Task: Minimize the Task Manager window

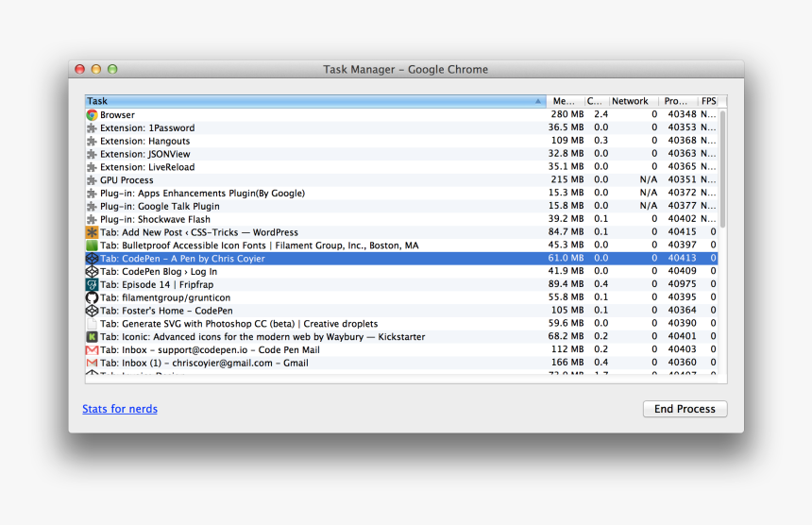Action: click(x=95, y=69)
